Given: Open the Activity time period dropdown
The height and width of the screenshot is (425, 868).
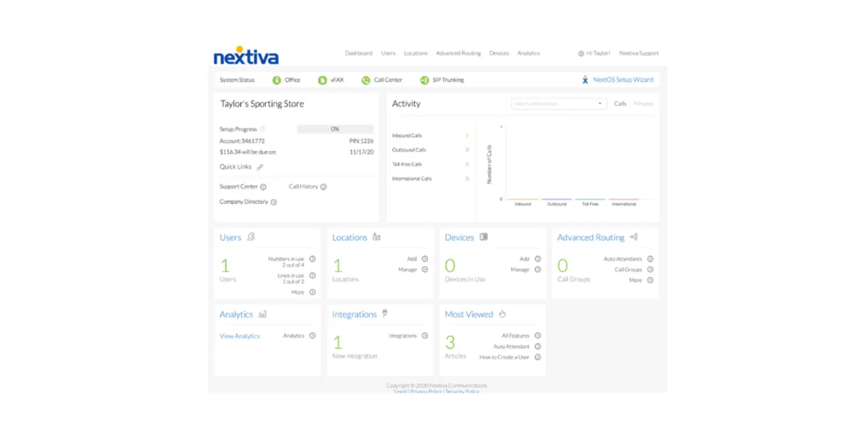Looking at the screenshot, I should 559,104.
